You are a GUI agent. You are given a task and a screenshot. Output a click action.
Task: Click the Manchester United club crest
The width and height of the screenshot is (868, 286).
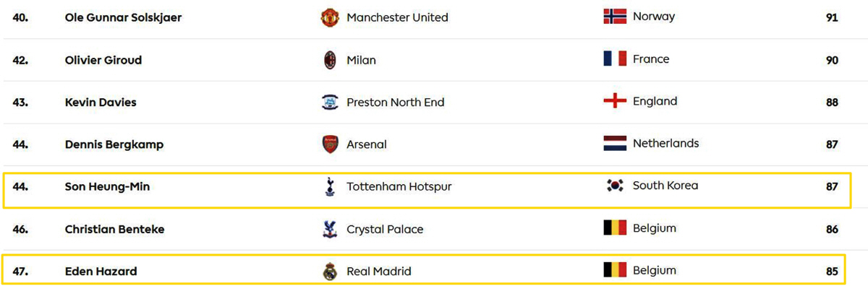(330, 17)
